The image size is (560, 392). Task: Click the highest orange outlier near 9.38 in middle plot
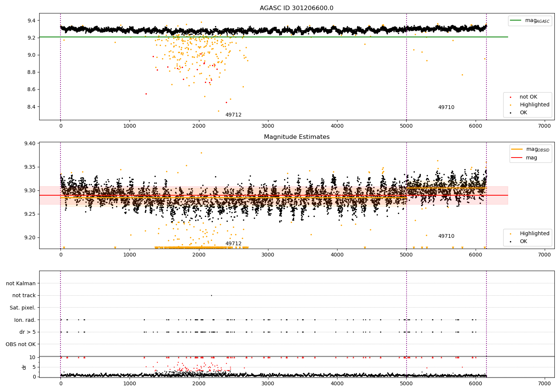pyautogui.click(x=201, y=153)
